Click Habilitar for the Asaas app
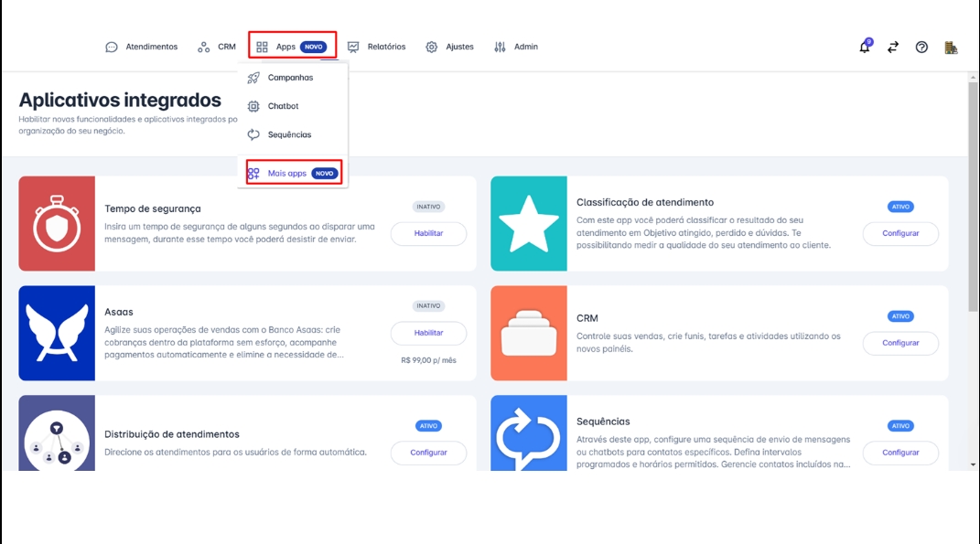The height and width of the screenshot is (544, 980). click(428, 333)
